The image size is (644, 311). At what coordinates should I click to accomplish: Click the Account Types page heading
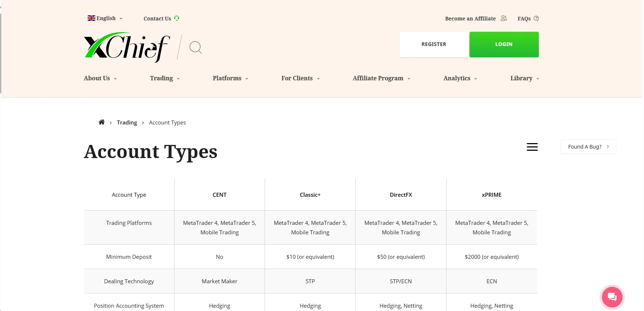pos(151,151)
